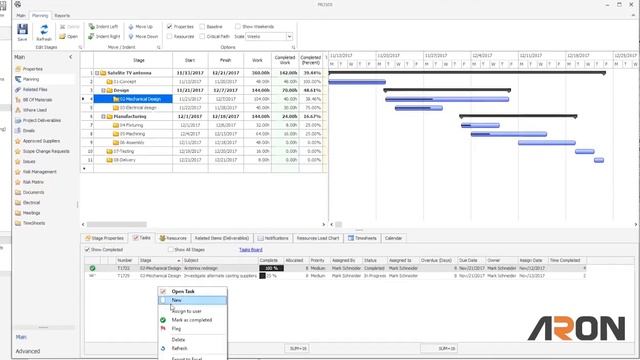This screenshot has height=360, width=640.
Task: Open Bill Of Materials in the sidebar
Action: click(x=37, y=100)
